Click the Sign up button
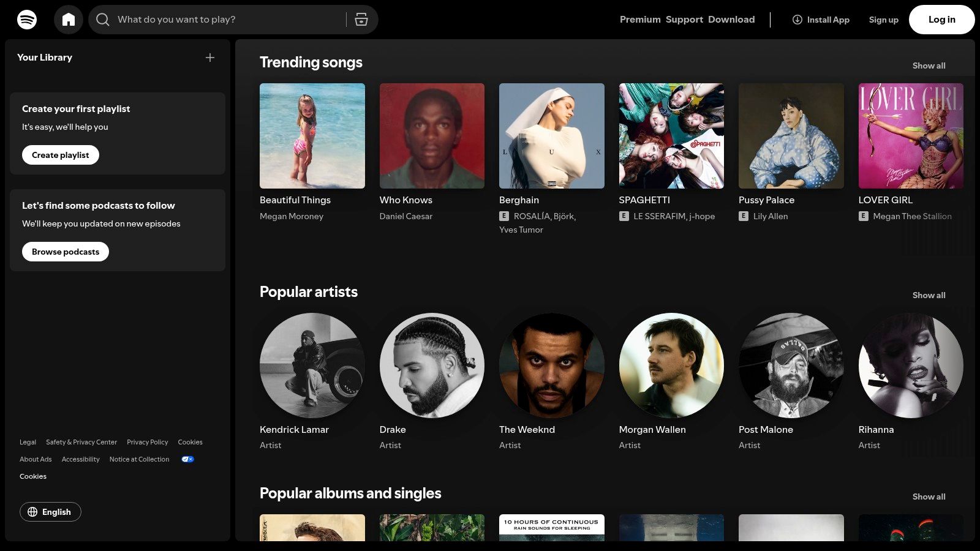The width and height of the screenshot is (980, 551). [x=883, y=19]
